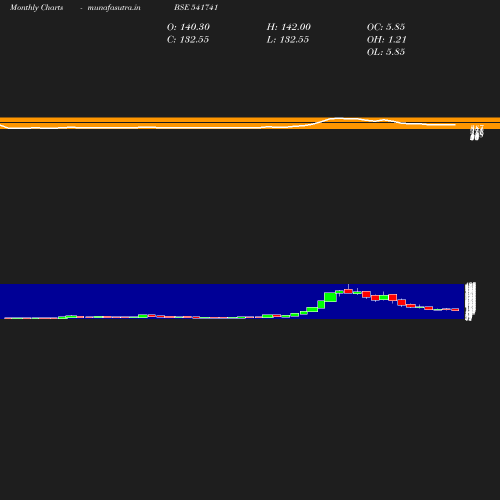
Task: Click the tallest green candle in the price chart
Action: click(330, 297)
